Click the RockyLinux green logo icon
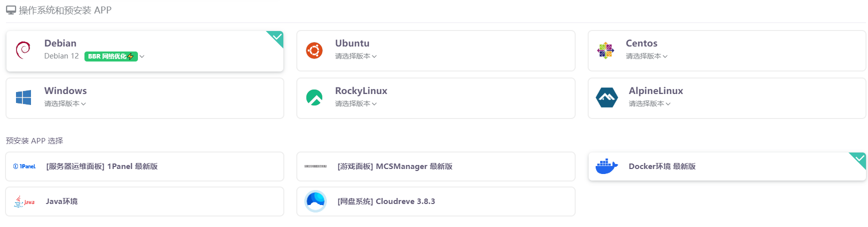The width and height of the screenshot is (868, 227). 314,97
